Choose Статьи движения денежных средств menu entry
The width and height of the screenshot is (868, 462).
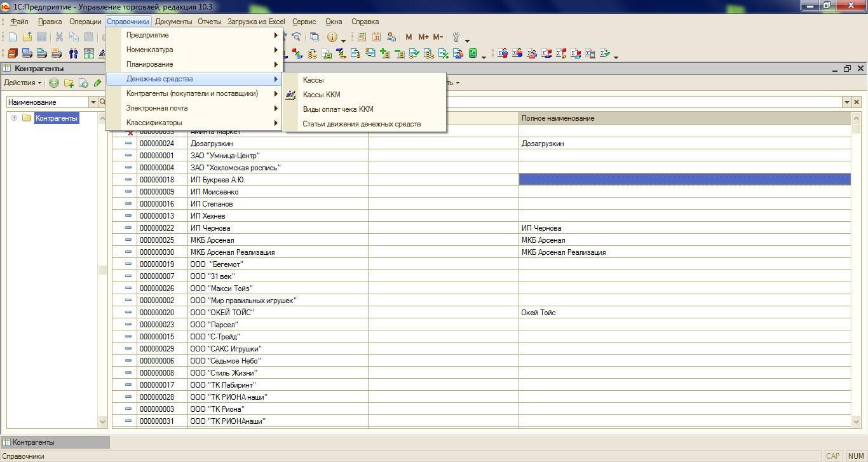[x=362, y=124]
